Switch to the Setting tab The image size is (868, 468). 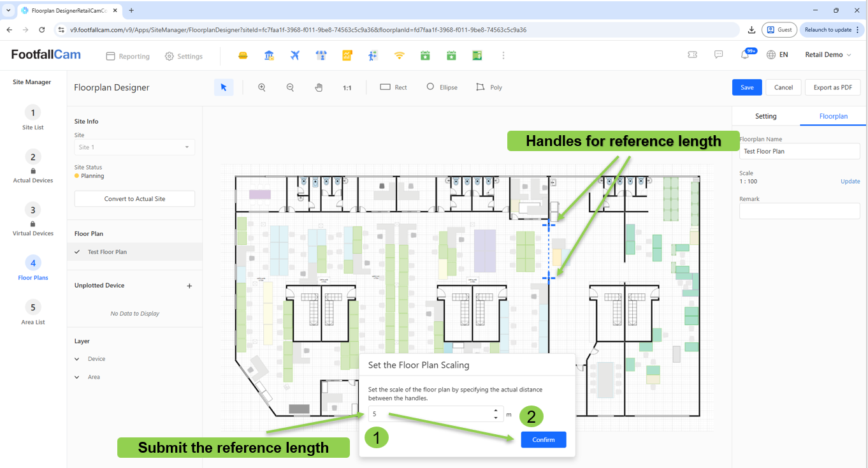pos(765,116)
